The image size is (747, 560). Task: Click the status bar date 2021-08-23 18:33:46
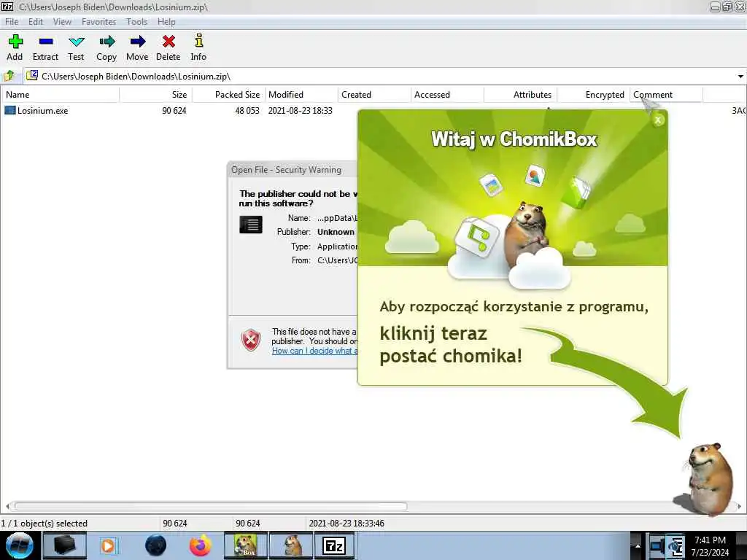(347, 524)
